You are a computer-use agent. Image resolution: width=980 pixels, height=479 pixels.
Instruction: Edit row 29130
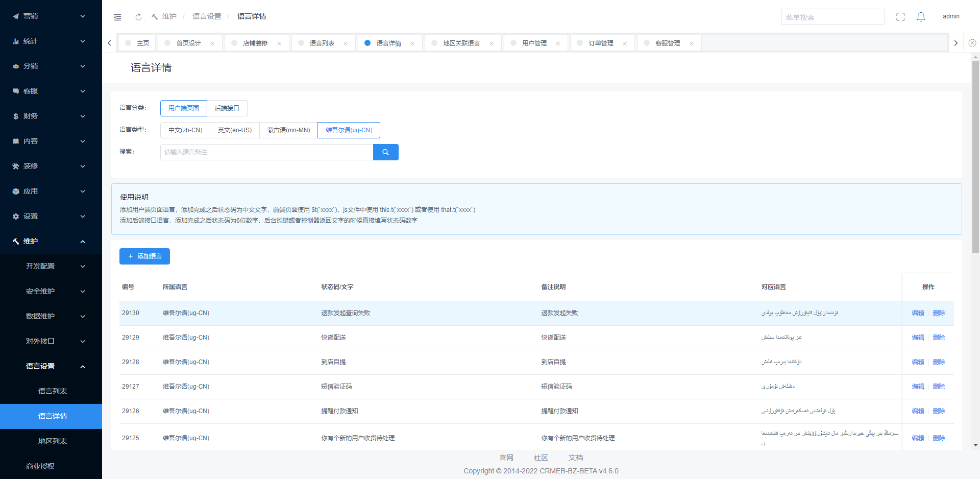point(918,313)
